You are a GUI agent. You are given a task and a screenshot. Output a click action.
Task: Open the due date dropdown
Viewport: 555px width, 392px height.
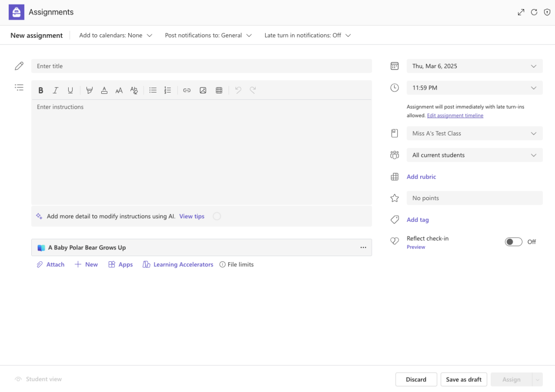[x=474, y=66]
